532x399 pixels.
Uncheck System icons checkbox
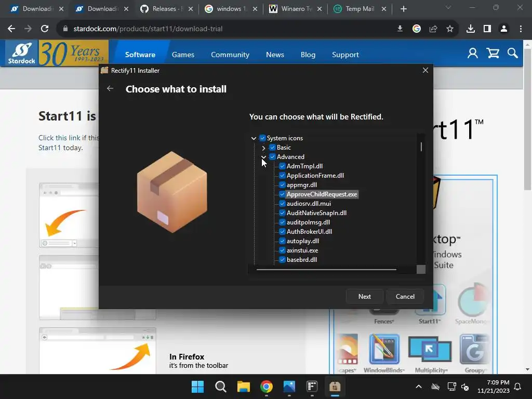(262, 138)
